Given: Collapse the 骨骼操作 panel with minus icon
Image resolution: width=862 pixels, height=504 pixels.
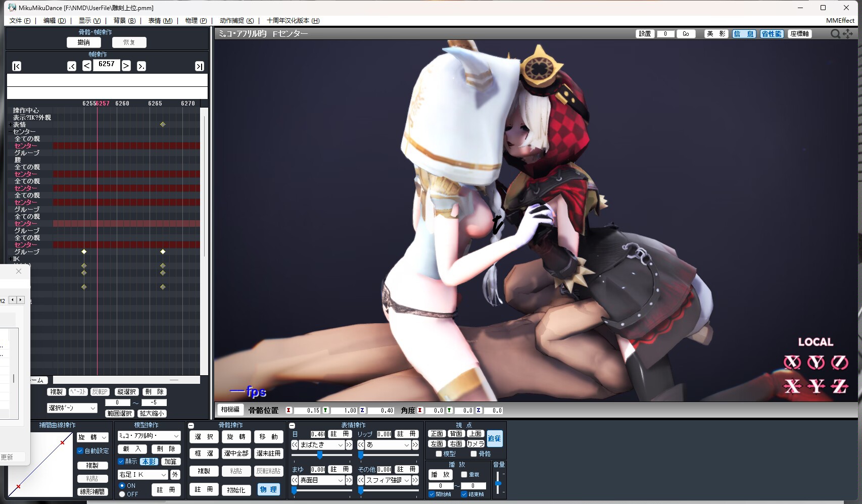Looking at the screenshot, I should coord(191,426).
